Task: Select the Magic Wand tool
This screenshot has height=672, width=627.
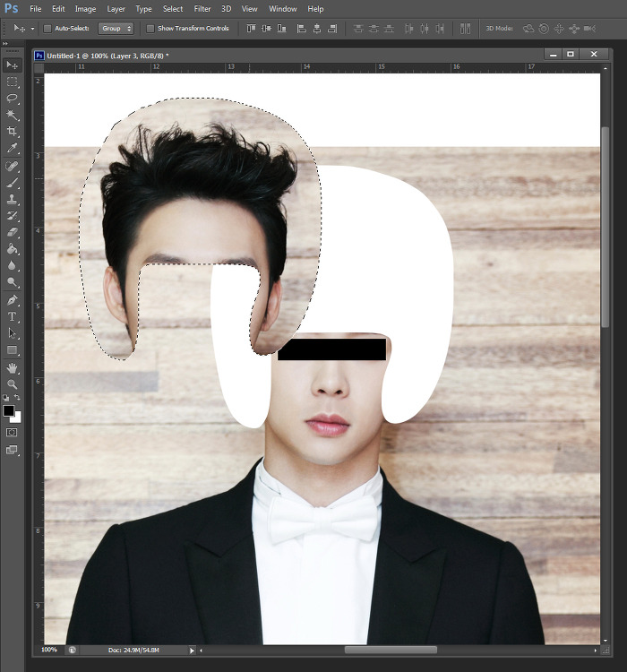Action: click(13, 115)
